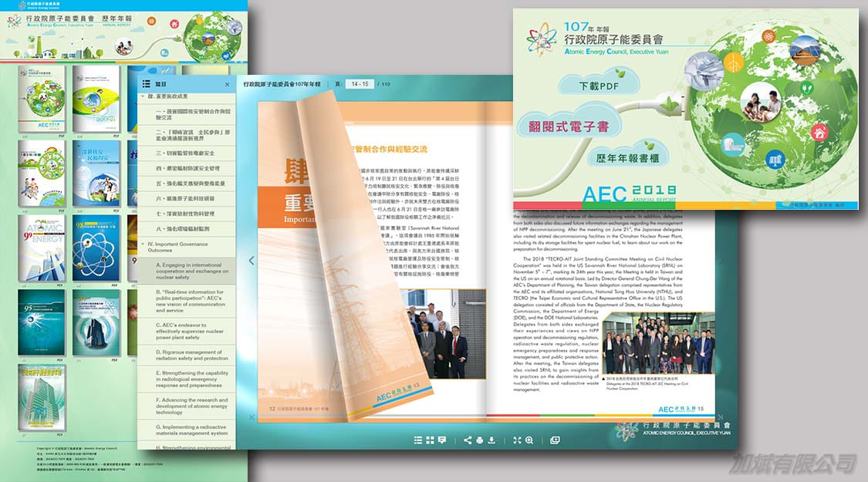Select 'F. Advancing the research and development' entry
Image resolution: width=868 pixels, height=482 pixels.
(x=186, y=406)
